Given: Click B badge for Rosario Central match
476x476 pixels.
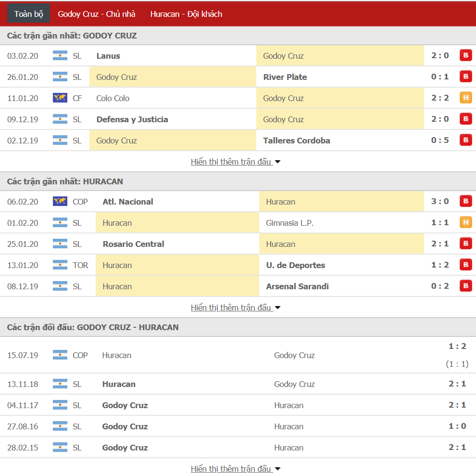Looking at the screenshot, I should click(466, 244).
